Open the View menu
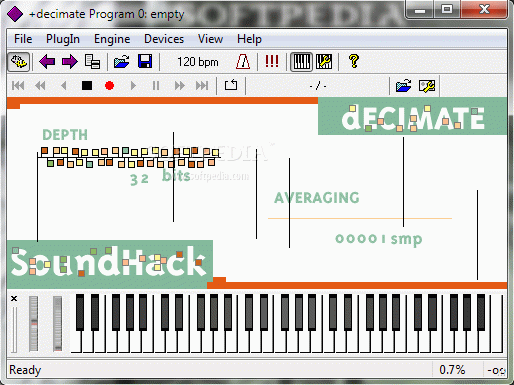The height and width of the screenshot is (385, 514). coord(210,39)
